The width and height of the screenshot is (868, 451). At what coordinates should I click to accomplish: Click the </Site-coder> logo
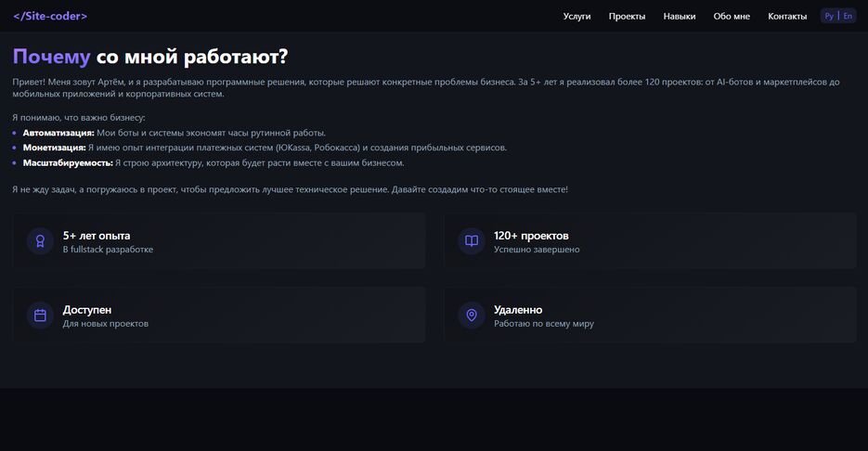(50, 16)
